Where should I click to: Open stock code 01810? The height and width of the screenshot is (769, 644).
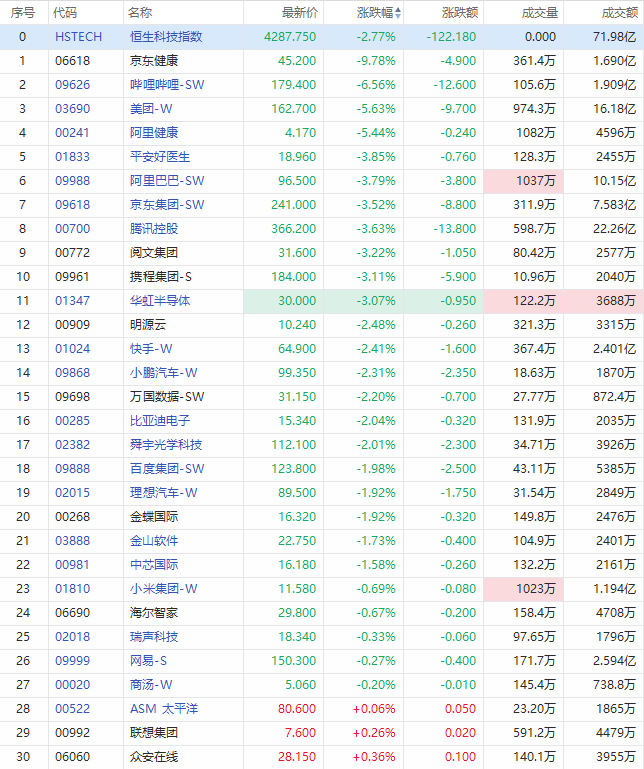click(x=73, y=589)
